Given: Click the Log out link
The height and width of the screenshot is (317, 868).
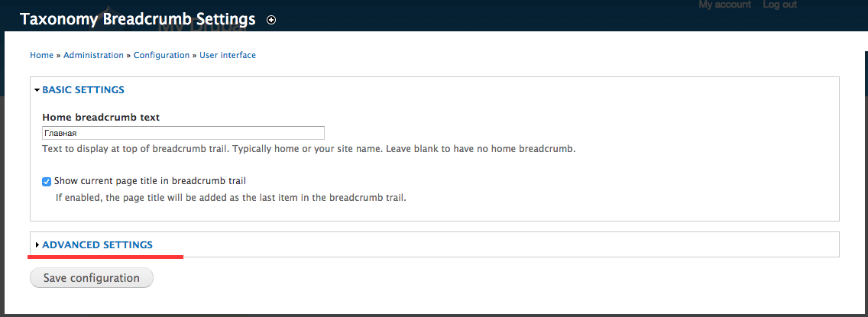Looking at the screenshot, I should click(779, 5).
